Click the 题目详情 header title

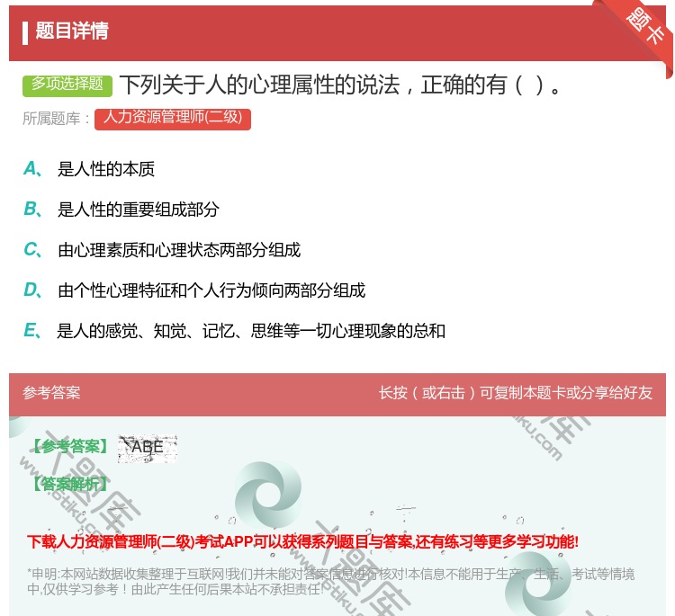pos(72,31)
